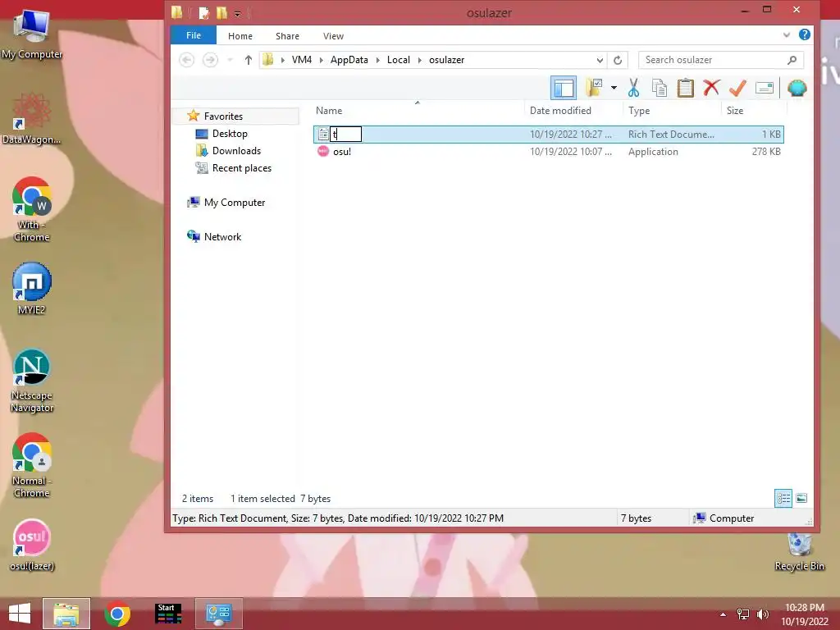Expand the arrow after VM4 breadcrumb
The height and width of the screenshot is (630, 840).
click(x=322, y=60)
